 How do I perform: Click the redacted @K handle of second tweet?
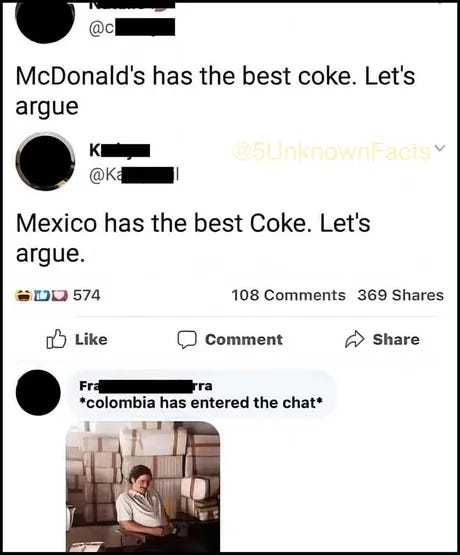(x=135, y=176)
